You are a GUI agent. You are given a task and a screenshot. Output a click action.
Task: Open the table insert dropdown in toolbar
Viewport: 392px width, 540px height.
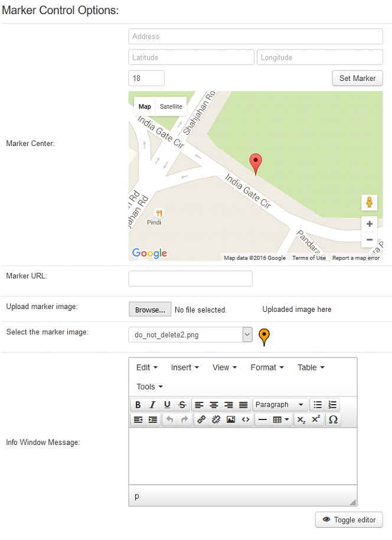coord(281,419)
